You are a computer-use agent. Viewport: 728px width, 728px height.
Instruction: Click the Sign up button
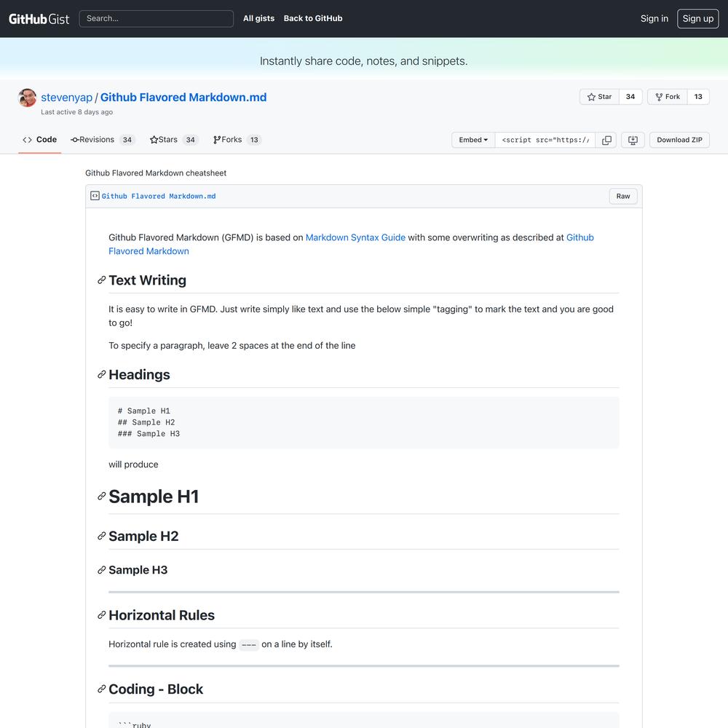pos(698,19)
